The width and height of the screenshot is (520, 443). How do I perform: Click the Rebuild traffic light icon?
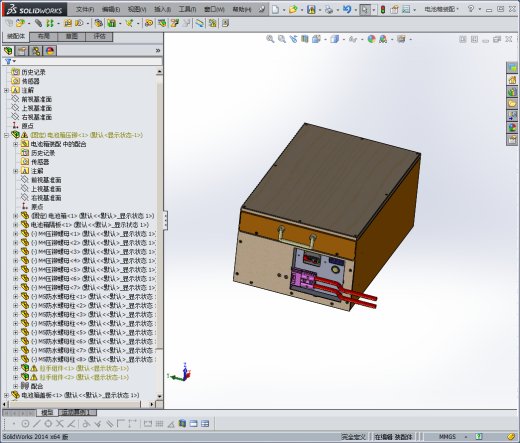tap(383, 10)
